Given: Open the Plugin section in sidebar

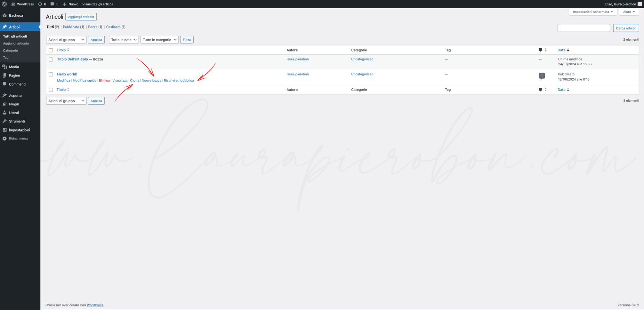Looking at the screenshot, I should point(14,104).
